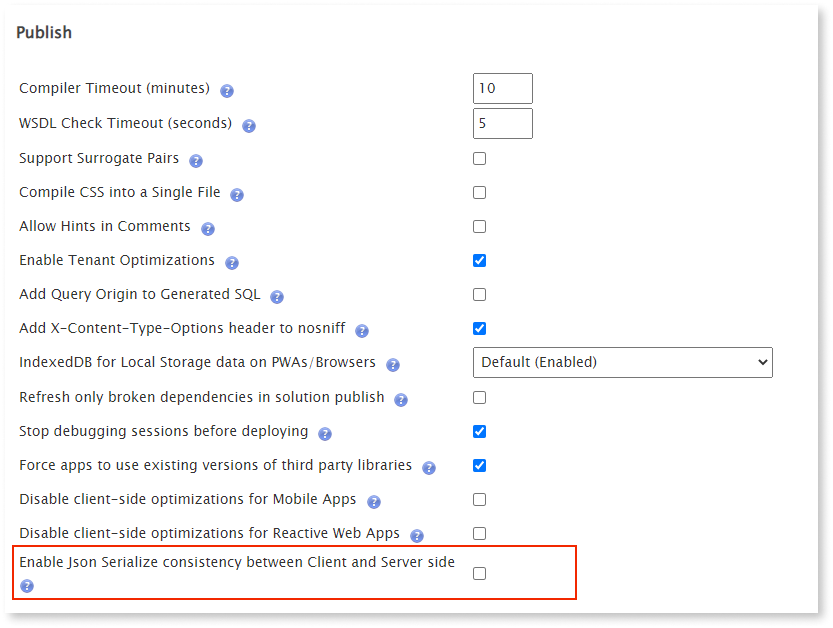Open help for Compile CSS setting
833x628 pixels.
tap(236, 193)
